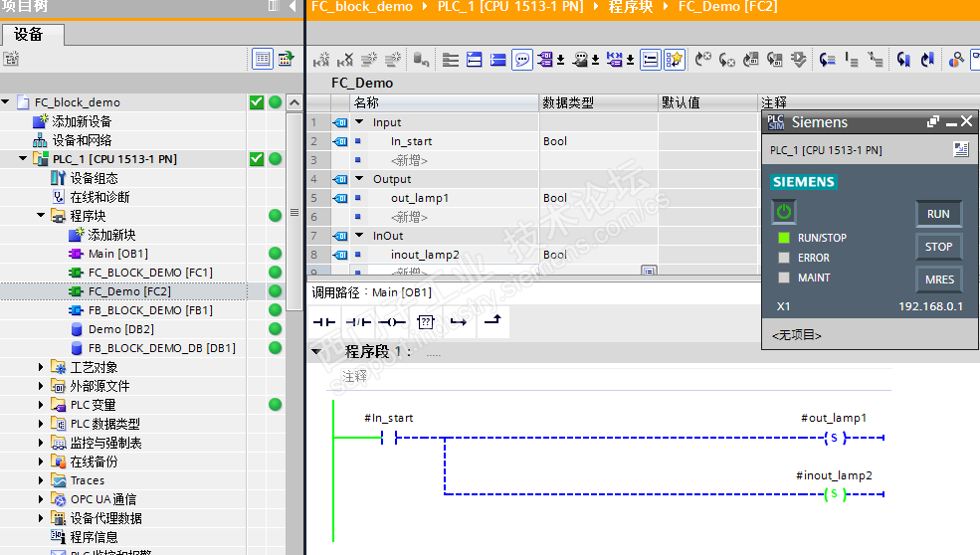The height and width of the screenshot is (555, 980).
Task: Open 设备组态 item
Action: (x=94, y=178)
